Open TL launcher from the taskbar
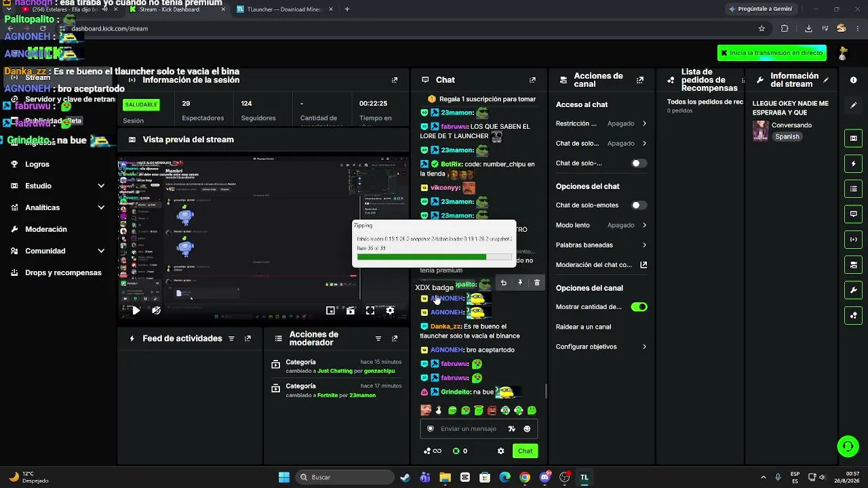 click(584, 477)
